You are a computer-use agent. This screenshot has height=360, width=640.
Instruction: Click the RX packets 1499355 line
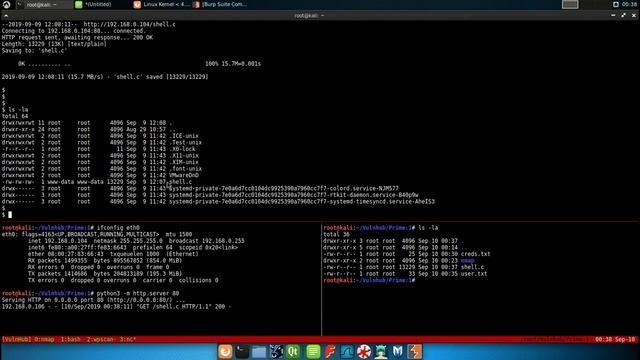tap(105, 260)
